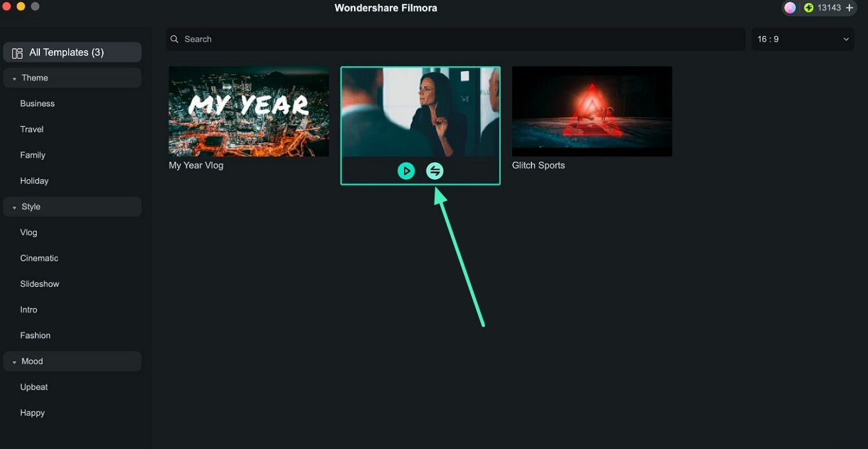This screenshot has width=868, height=449.
Task: Select the Cinematic style
Action: 39,258
